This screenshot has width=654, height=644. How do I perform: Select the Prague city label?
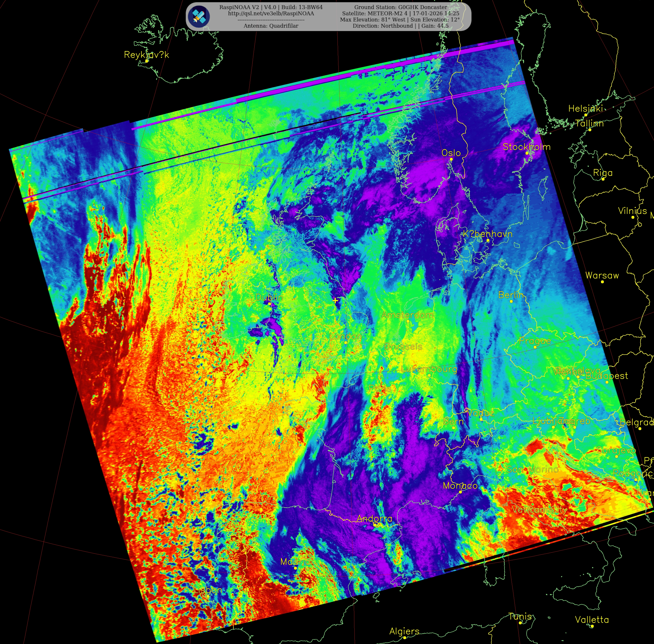click(x=535, y=341)
